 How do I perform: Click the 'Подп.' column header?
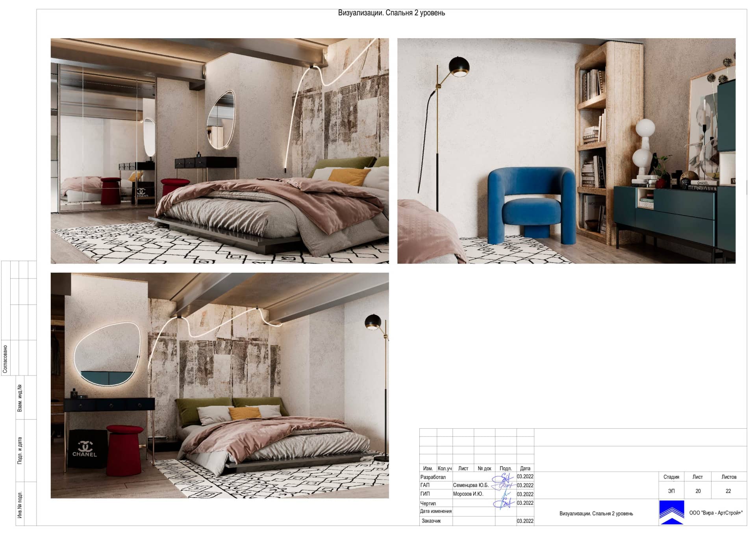pyautogui.click(x=506, y=468)
